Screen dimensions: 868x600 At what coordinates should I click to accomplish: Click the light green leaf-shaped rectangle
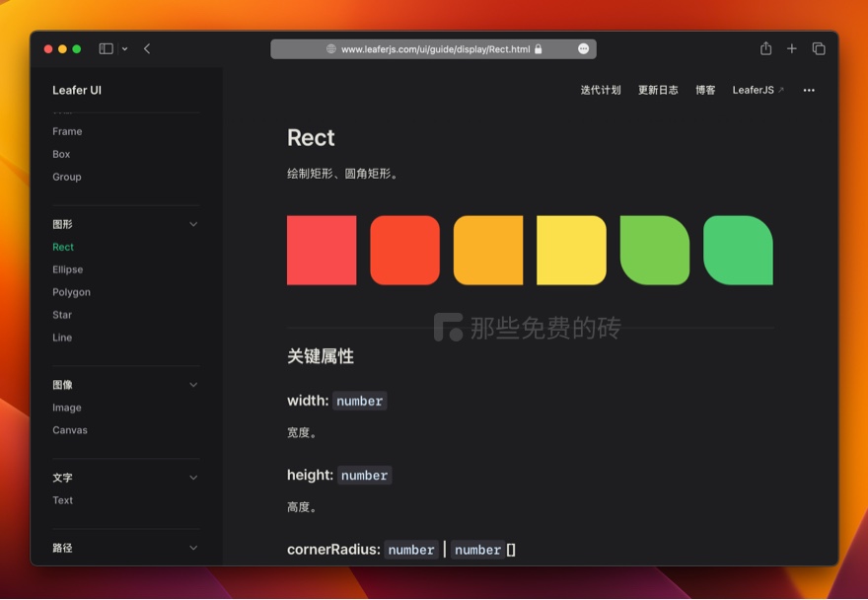pyautogui.click(x=655, y=251)
